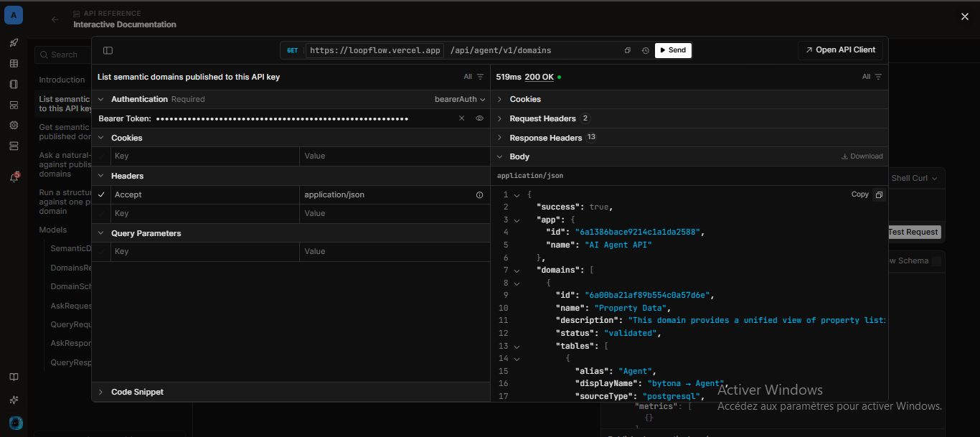Expand the response Cookies section
Screen dimensions: 980x437
[x=500, y=99]
